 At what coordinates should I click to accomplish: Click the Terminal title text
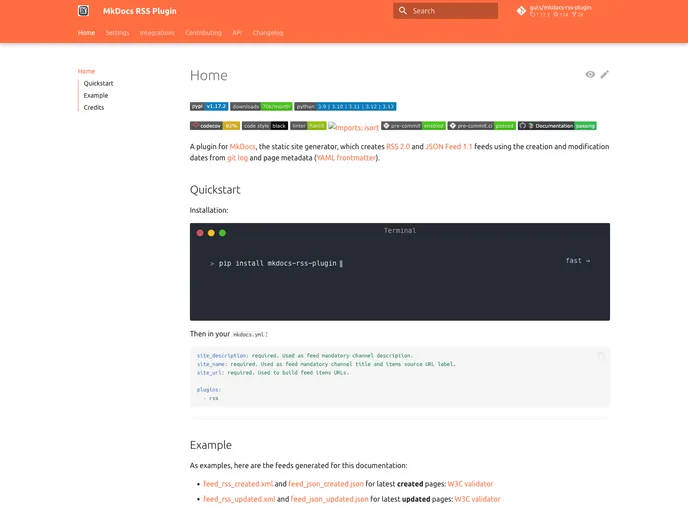tap(400, 231)
